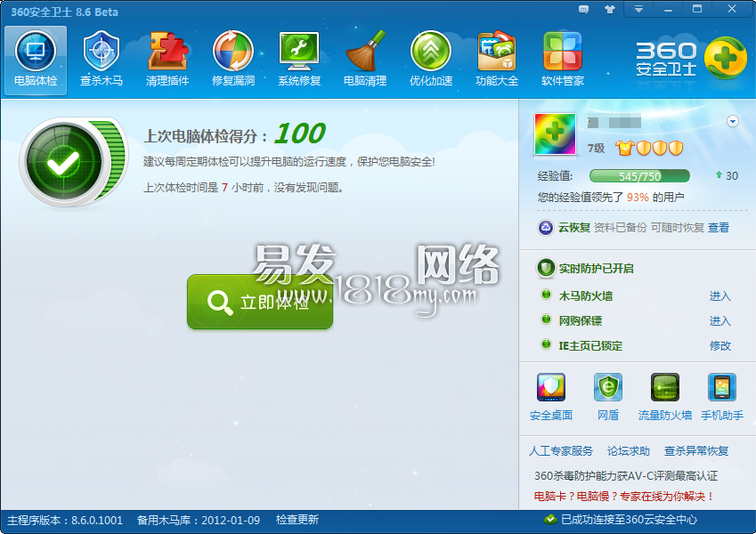Enter 木马防火墙 via 进入 link
The image size is (756, 534).
[719, 295]
